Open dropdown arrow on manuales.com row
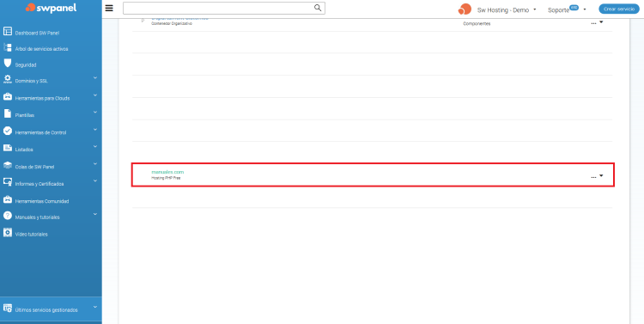This screenshot has width=644, height=324. (601, 175)
